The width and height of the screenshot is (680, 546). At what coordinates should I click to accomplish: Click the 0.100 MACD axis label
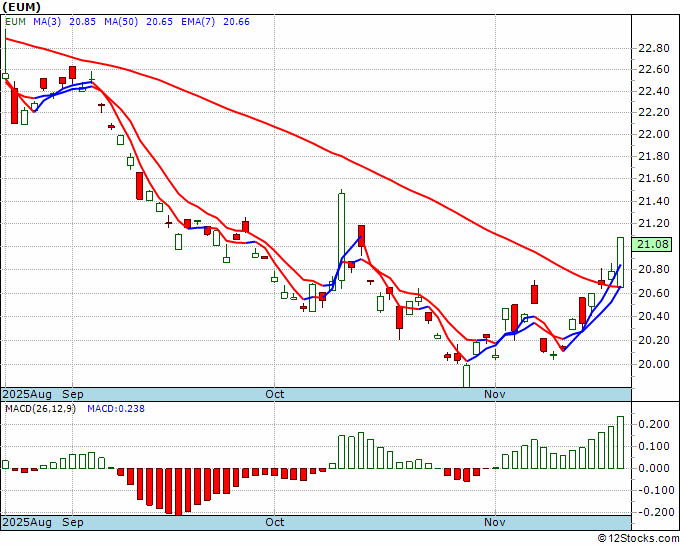point(654,446)
